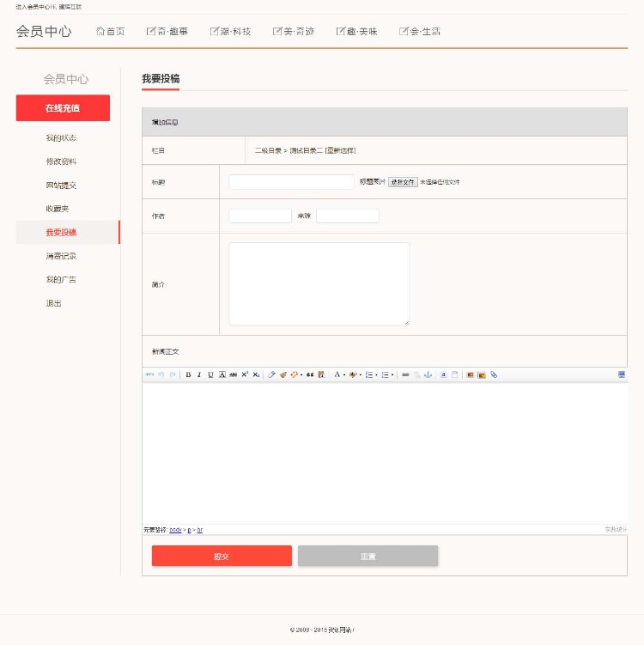Open the background color dropdown arrow
This screenshot has width=644, height=645.
(x=361, y=375)
